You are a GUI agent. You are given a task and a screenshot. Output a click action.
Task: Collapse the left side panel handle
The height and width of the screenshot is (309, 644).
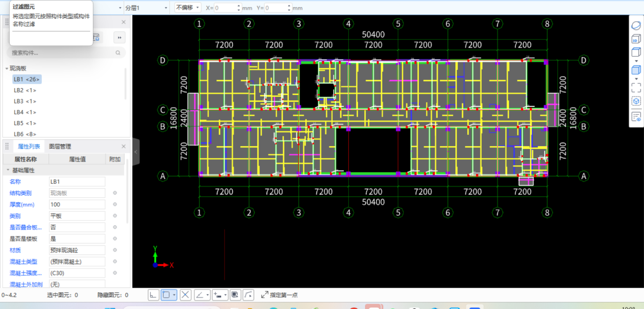(136, 152)
